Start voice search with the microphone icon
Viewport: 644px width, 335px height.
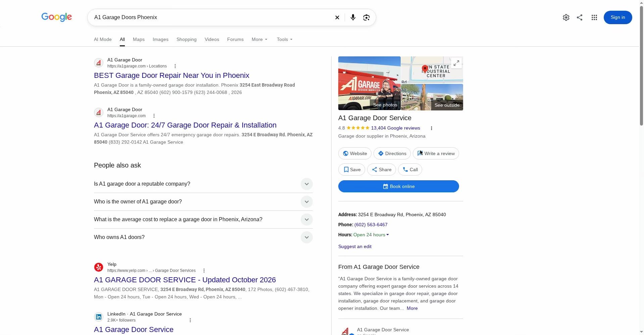tap(353, 17)
